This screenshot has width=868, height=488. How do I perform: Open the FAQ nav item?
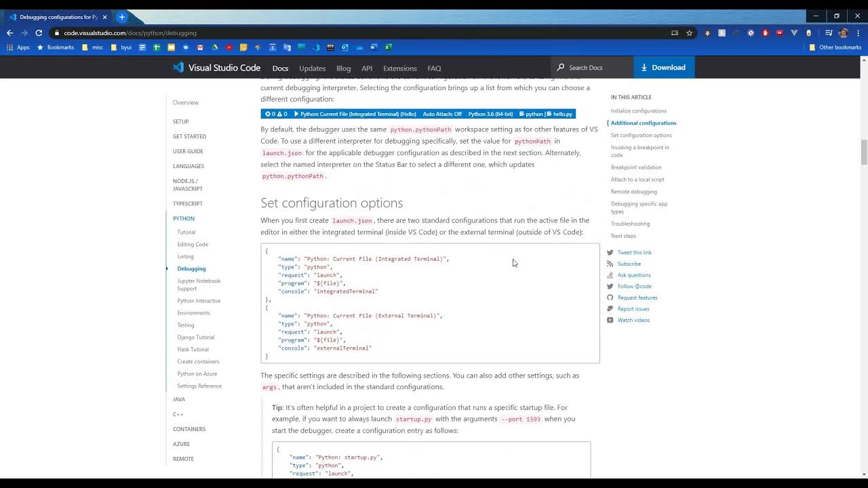coord(434,68)
